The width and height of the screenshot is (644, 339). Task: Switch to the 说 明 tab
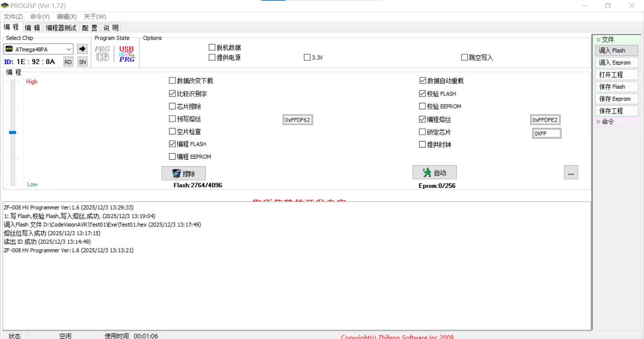[111, 28]
